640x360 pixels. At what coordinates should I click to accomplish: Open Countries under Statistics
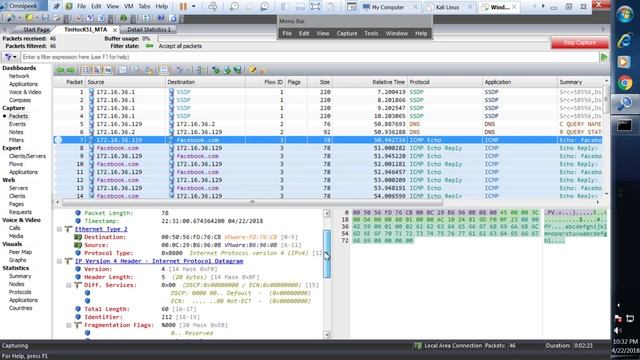point(20,308)
